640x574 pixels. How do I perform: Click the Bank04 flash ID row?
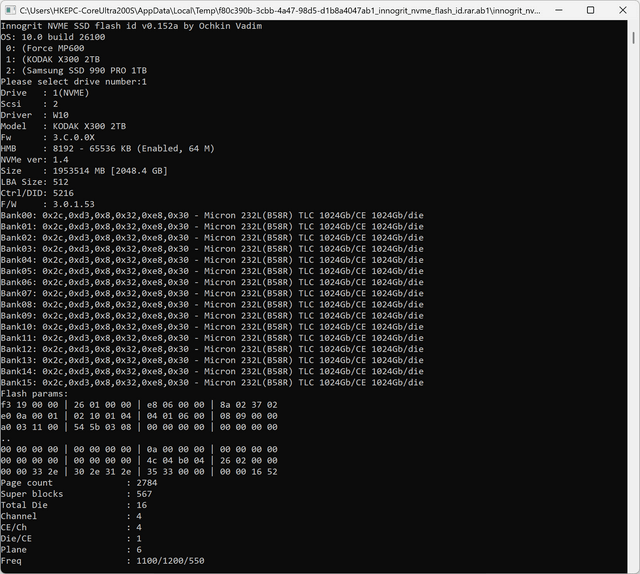[212, 260]
